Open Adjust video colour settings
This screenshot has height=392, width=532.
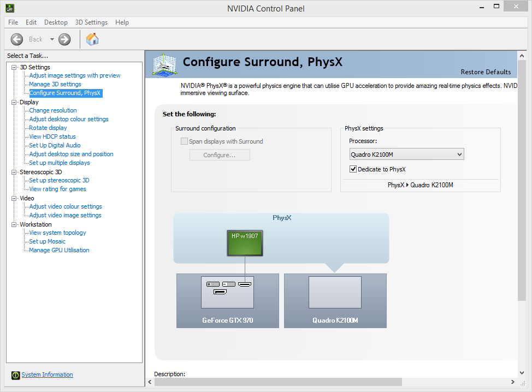(x=66, y=206)
